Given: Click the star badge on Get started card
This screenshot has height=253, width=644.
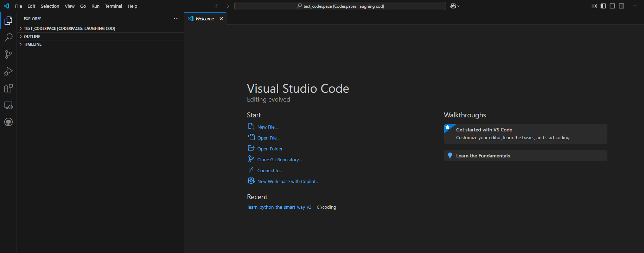Looking at the screenshot, I should (x=448, y=127).
